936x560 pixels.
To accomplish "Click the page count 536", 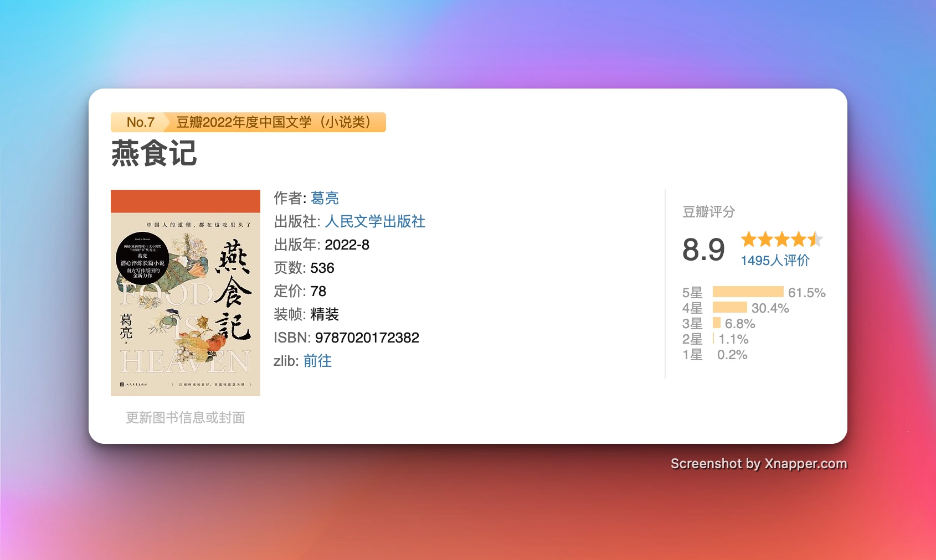I will pos(322,268).
